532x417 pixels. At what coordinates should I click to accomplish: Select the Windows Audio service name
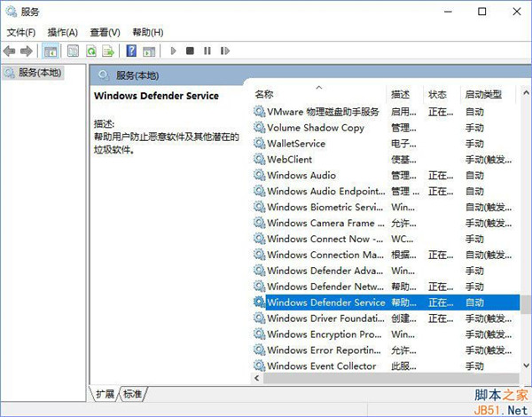point(301,175)
